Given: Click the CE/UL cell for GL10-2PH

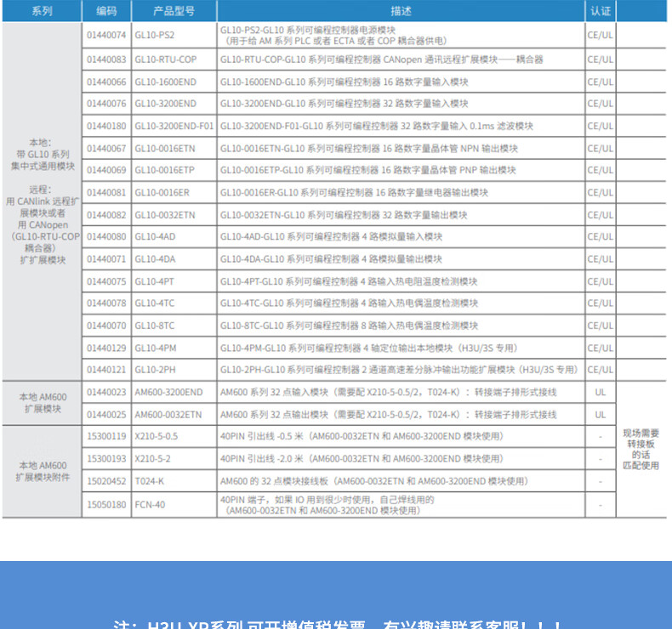Looking at the screenshot, I should pyautogui.click(x=601, y=370).
